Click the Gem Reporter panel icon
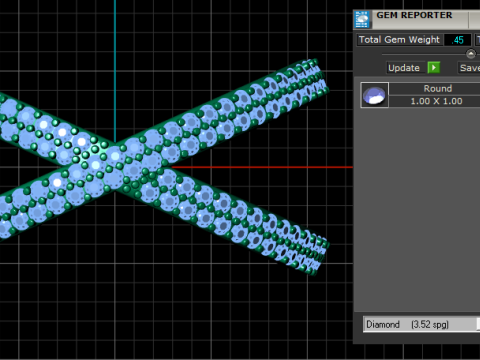The width and height of the screenshot is (480, 360). pos(362,20)
